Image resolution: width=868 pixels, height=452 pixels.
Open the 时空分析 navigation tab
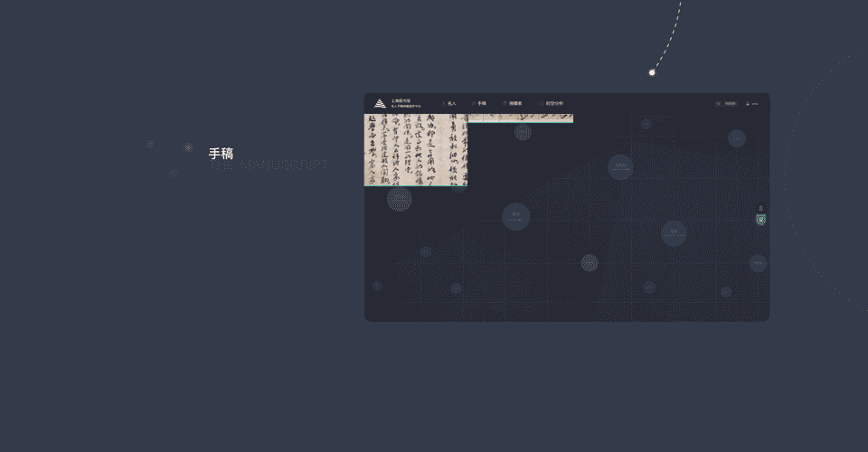[552, 103]
